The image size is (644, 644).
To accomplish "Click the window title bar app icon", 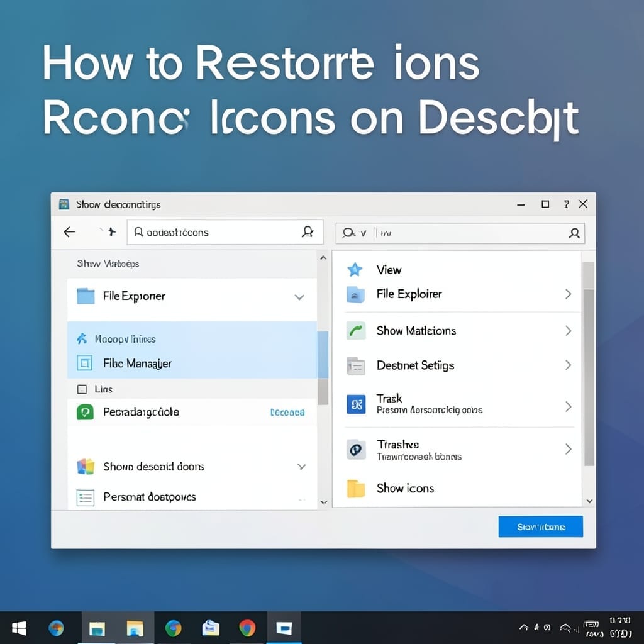I will tap(64, 204).
